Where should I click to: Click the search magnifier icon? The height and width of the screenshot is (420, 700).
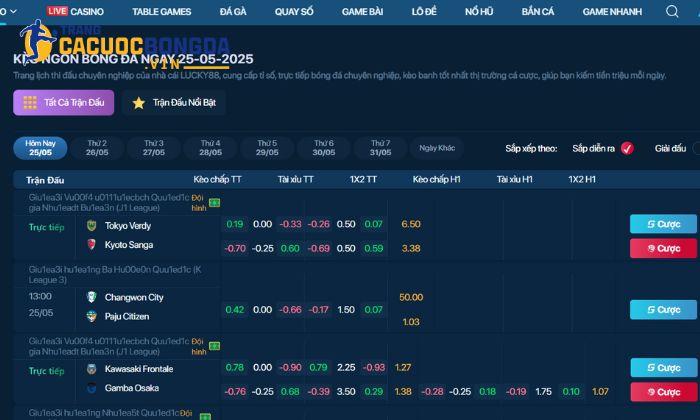[x=670, y=12]
